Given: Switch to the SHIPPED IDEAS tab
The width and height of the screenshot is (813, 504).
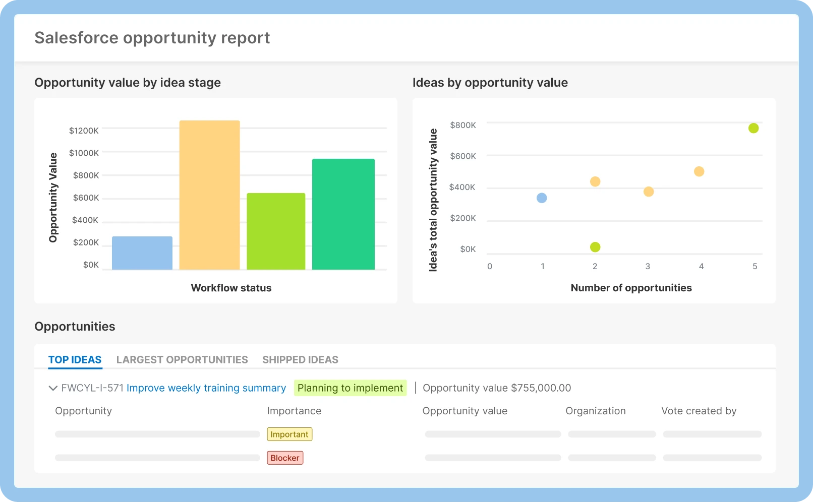Looking at the screenshot, I should coord(300,359).
